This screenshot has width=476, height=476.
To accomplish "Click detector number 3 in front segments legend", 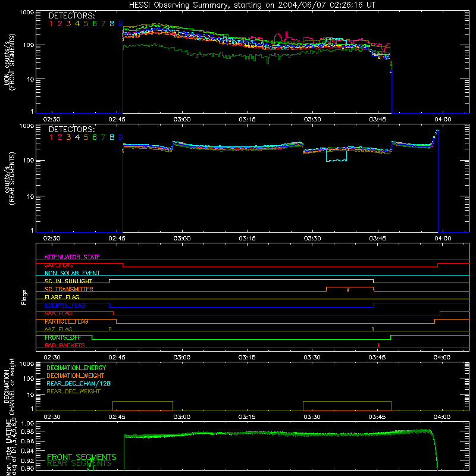I will 68,24.
